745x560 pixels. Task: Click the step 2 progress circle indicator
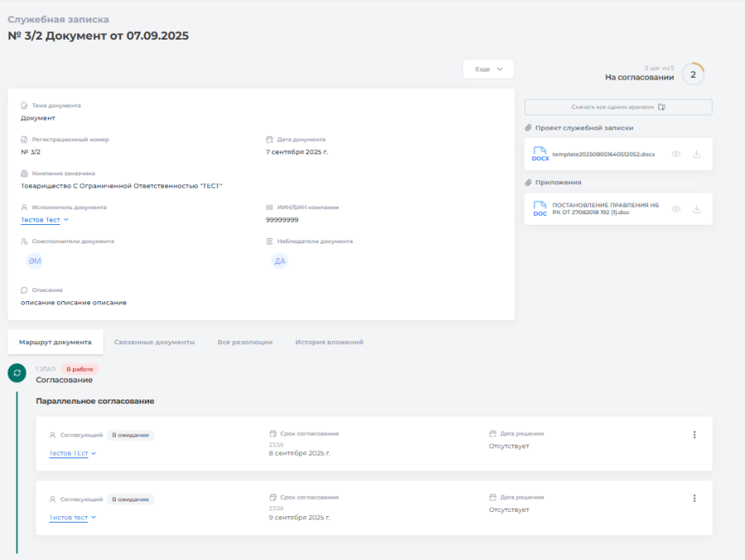(693, 74)
